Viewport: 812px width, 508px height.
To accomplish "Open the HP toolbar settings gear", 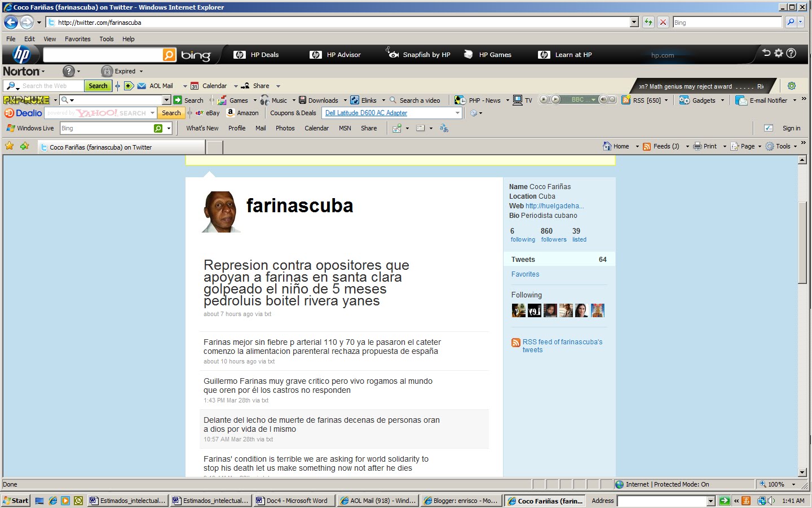I will point(779,53).
